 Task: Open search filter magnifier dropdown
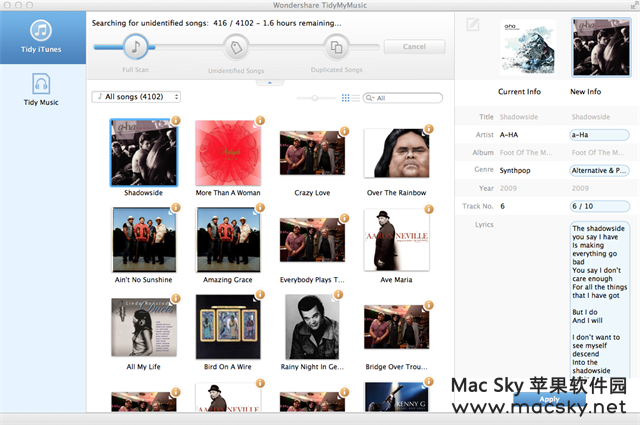pyautogui.click(x=370, y=98)
